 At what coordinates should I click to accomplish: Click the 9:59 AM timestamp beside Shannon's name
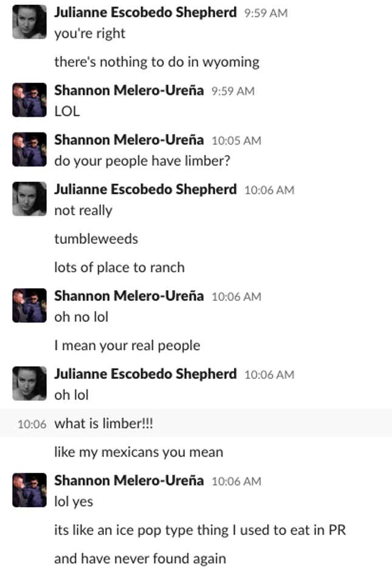232,91
